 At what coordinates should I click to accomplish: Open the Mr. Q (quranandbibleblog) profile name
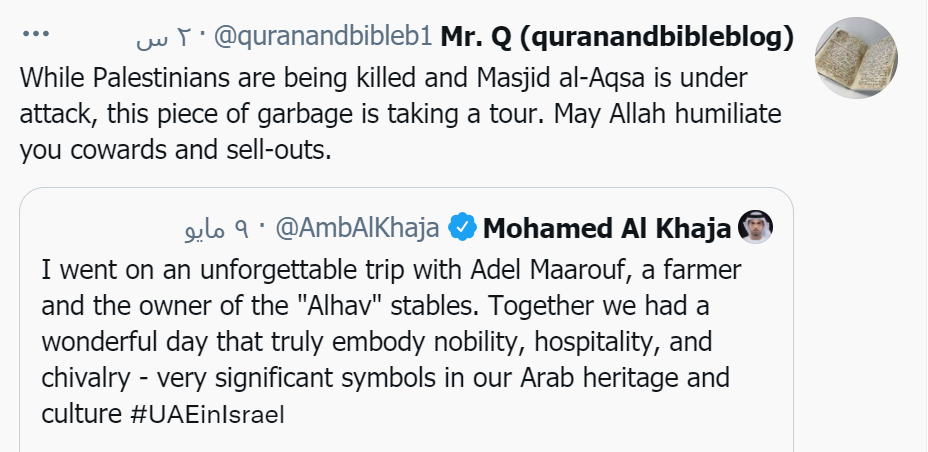618,37
